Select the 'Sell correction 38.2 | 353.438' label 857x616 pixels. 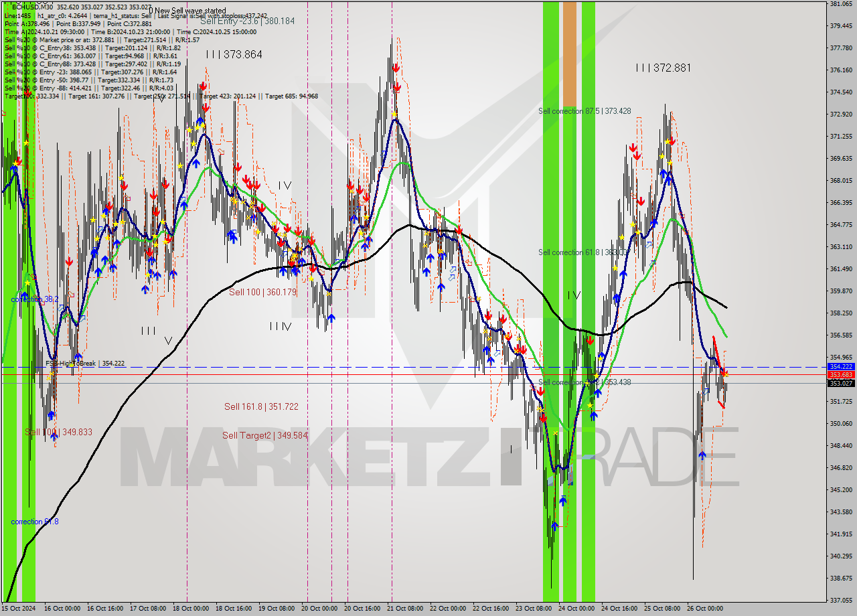tap(585, 382)
